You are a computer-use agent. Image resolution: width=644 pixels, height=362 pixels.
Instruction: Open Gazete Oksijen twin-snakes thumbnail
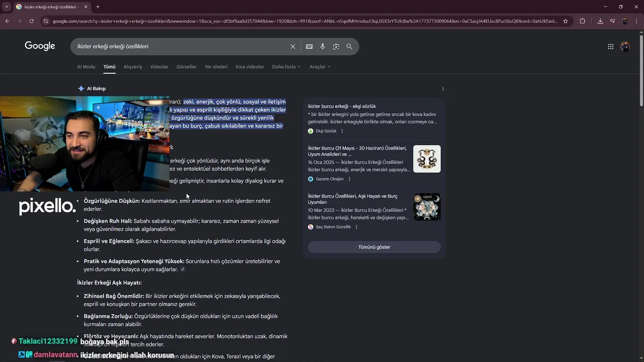click(427, 159)
